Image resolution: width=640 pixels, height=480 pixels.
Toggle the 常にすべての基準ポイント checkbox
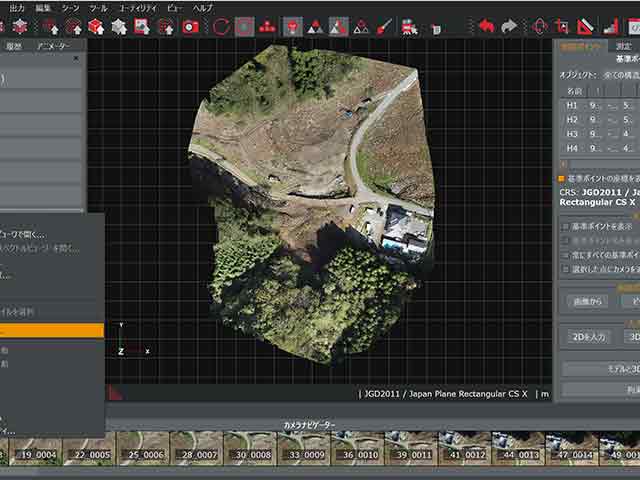(x=565, y=255)
